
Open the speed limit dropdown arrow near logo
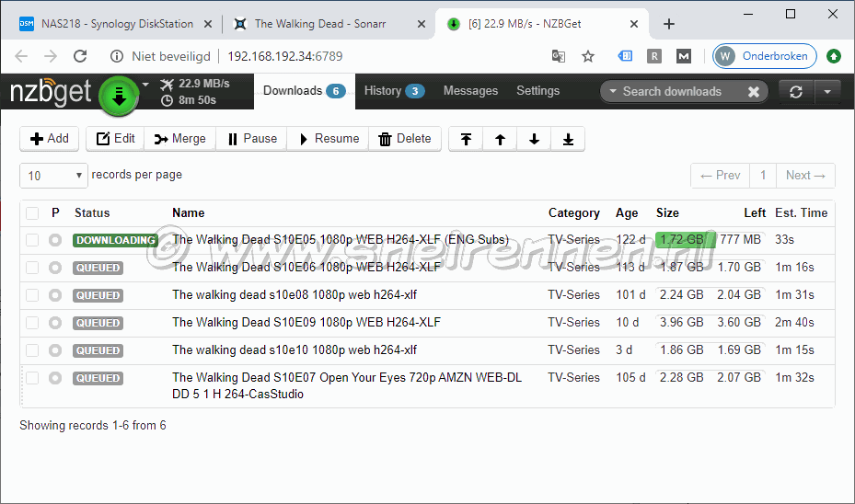(x=145, y=85)
